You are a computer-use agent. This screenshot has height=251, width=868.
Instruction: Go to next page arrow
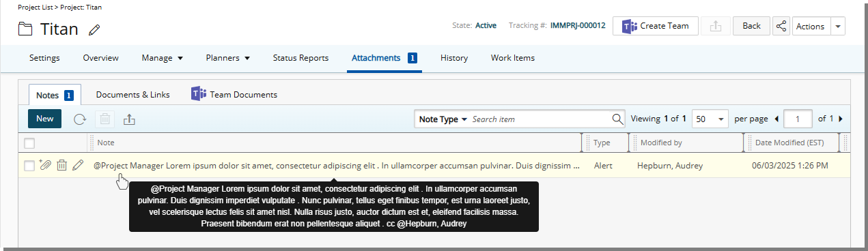tap(840, 119)
